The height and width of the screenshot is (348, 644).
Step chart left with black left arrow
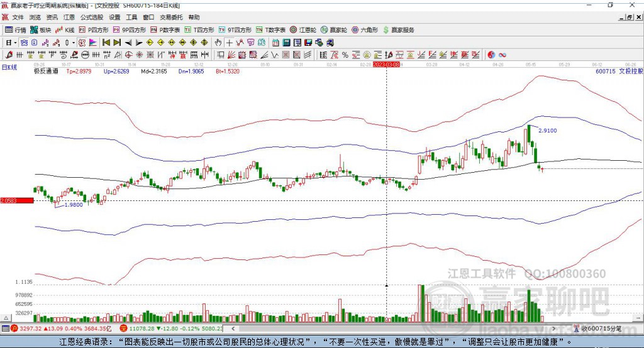point(128,43)
